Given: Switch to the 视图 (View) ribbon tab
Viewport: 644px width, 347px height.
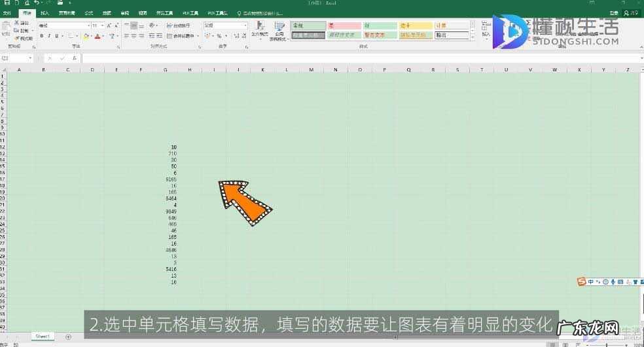Looking at the screenshot, I should pyautogui.click(x=143, y=13).
